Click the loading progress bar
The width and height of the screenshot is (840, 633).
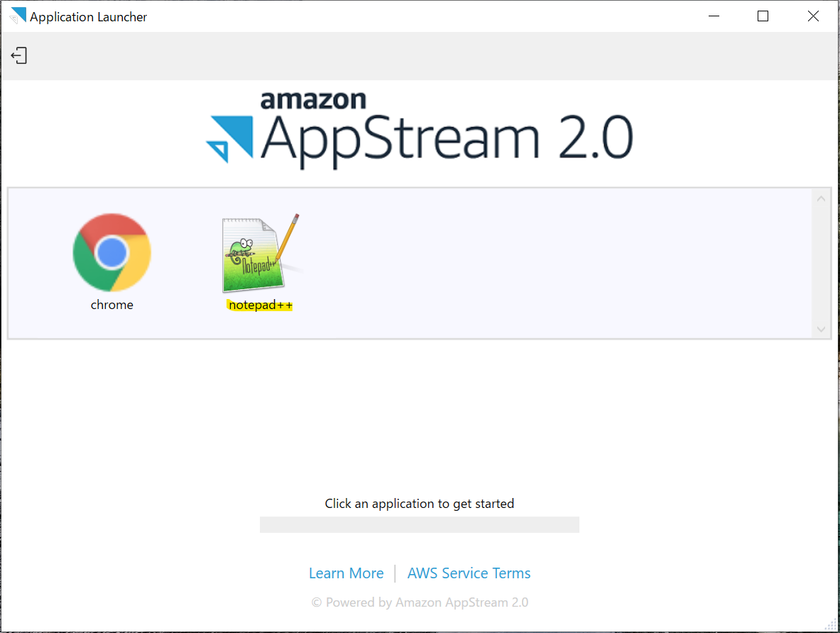[419, 524]
